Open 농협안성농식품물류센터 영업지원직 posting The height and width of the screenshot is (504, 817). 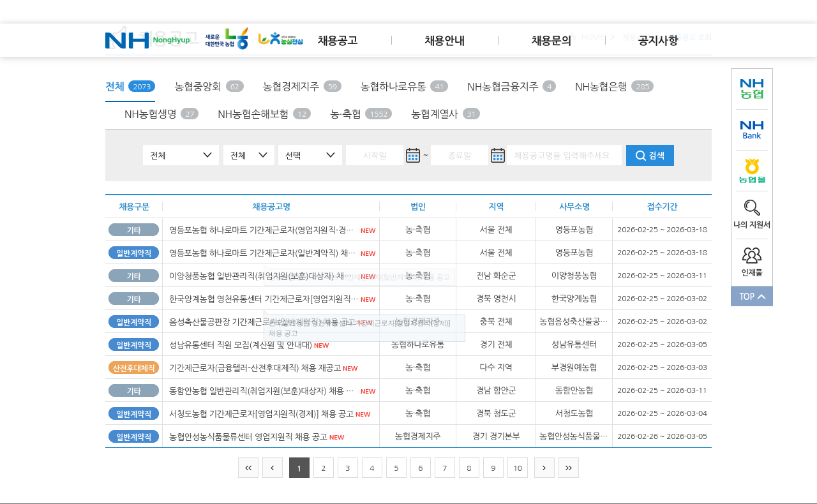click(248, 436)
